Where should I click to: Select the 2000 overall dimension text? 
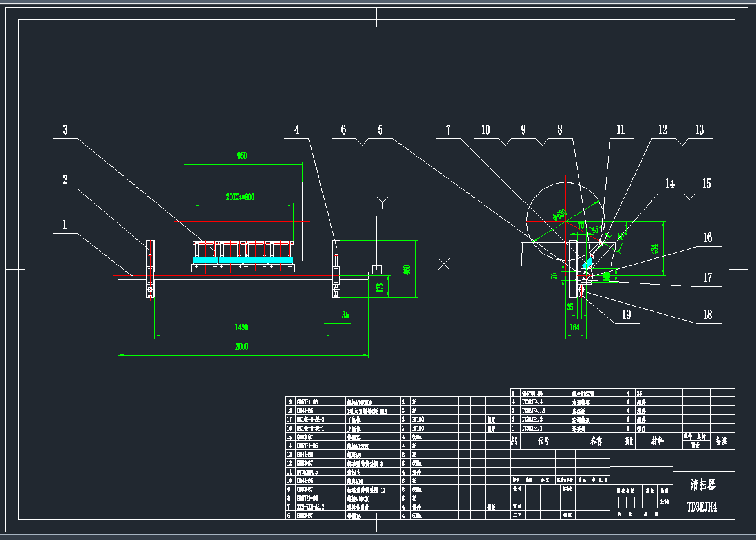point(242,346)
